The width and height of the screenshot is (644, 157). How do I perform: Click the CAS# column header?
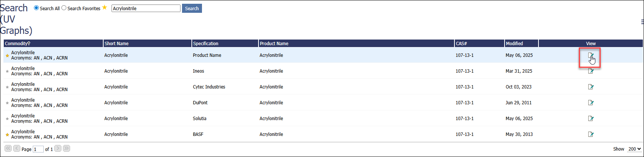point(461,44)
